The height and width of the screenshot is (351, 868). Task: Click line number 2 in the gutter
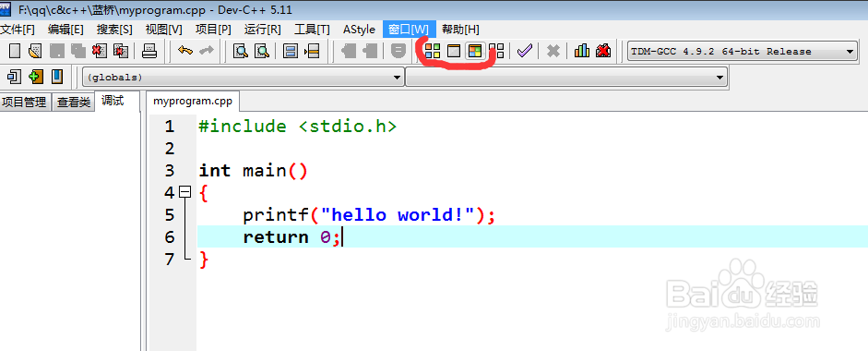click(x=170, y=148)
